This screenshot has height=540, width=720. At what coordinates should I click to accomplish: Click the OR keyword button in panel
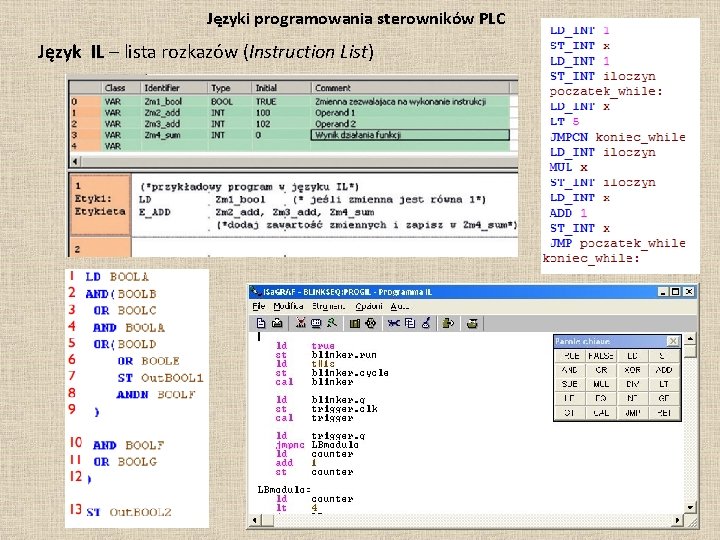point(601,370)
